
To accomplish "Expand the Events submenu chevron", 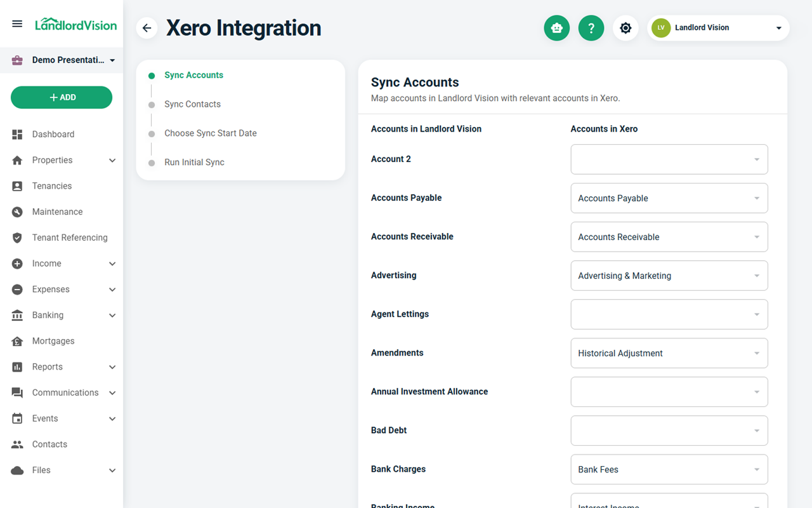I will point(112,418).
